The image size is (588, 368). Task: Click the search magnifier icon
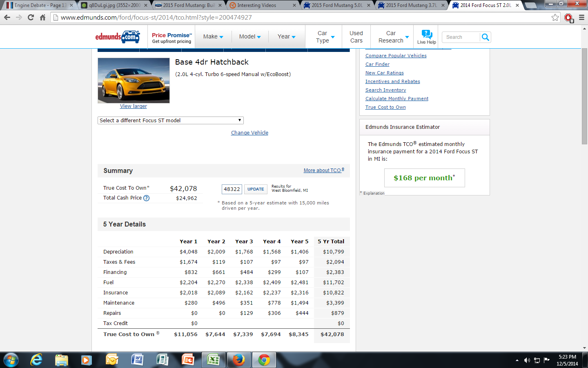pos(485,37)
